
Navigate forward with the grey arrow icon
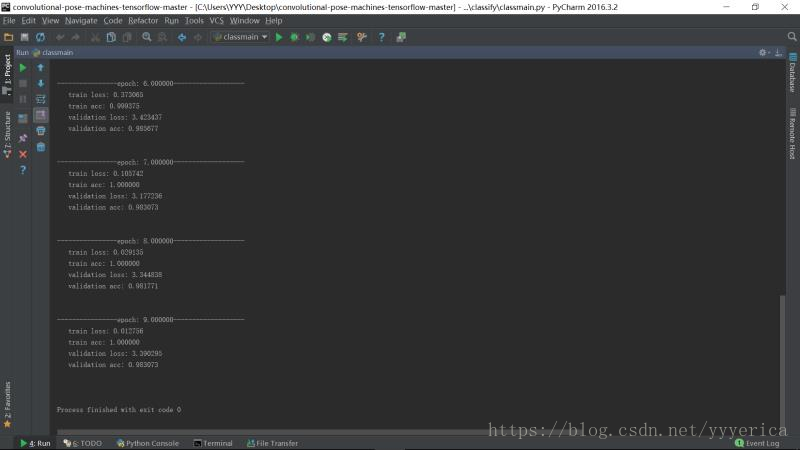click(x=197, y=37)
